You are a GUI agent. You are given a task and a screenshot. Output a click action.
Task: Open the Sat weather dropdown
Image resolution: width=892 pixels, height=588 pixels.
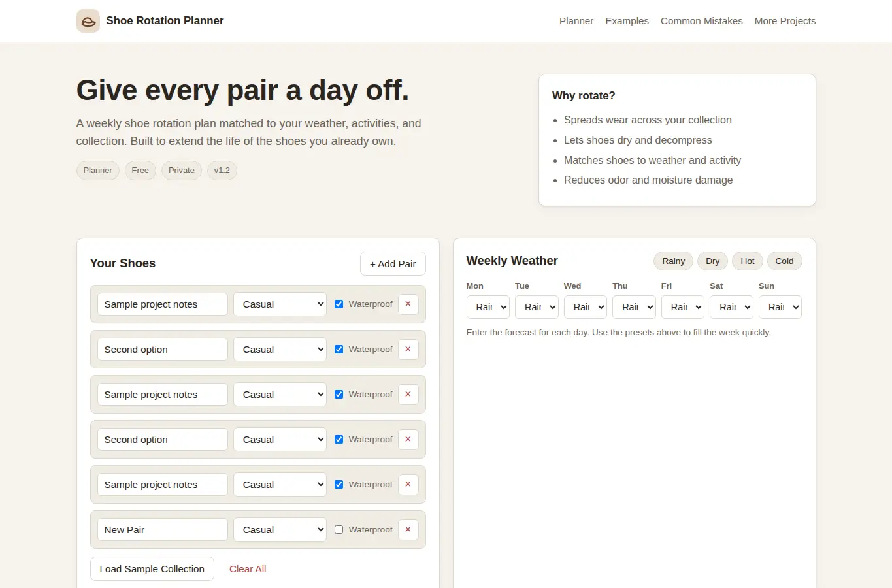731,307
